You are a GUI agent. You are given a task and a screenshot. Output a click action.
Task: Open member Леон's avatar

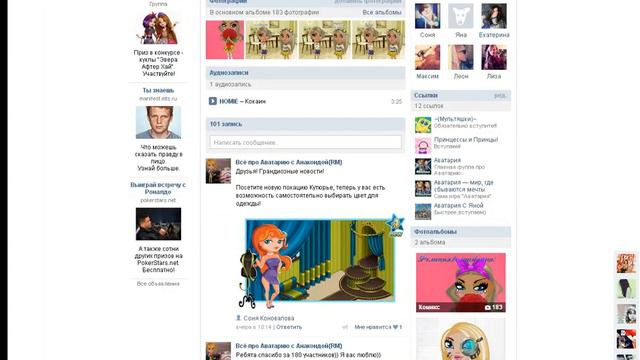(461, 57)
